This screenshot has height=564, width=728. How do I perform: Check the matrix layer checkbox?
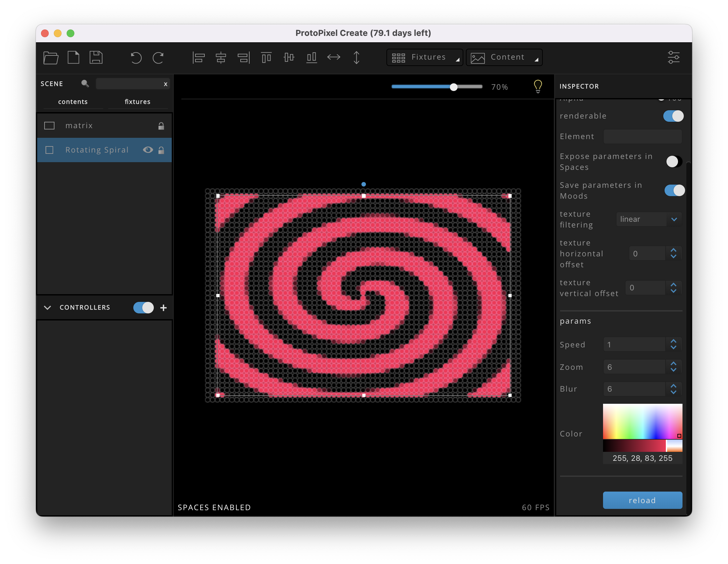[49, 126]
